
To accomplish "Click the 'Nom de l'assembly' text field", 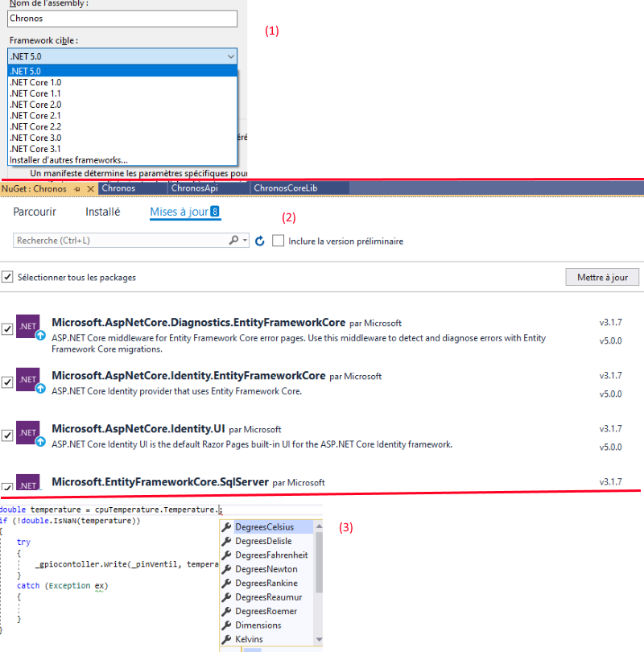I will point(123,19).
